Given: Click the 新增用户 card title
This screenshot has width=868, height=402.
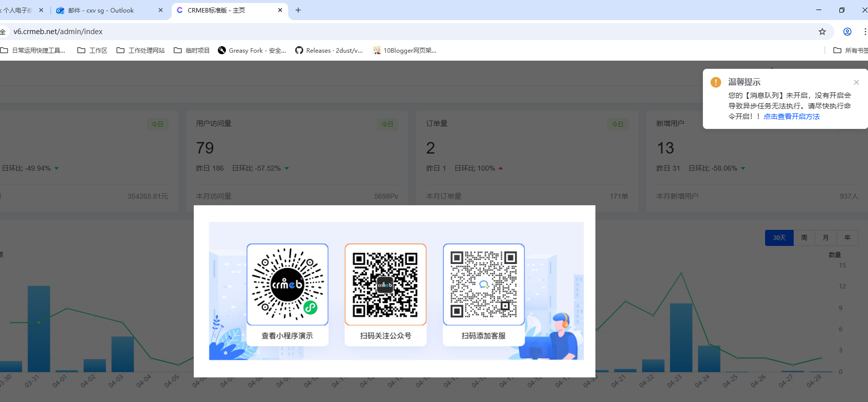Looking at the screenshot, I should click(670, 123).
